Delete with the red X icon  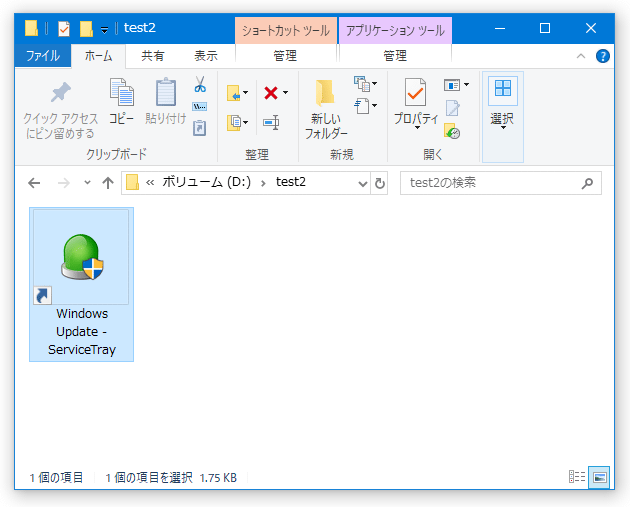tap(271, 93)
